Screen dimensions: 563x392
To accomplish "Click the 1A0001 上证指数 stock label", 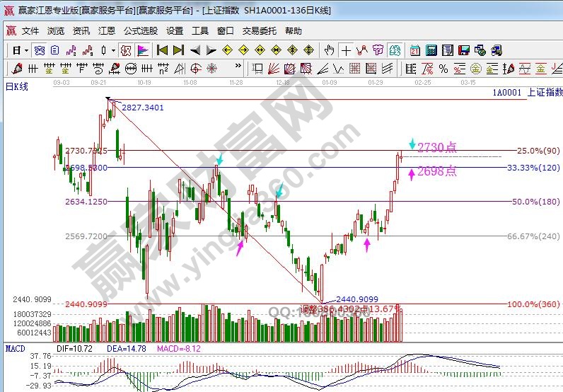I will tap(528, 92).
